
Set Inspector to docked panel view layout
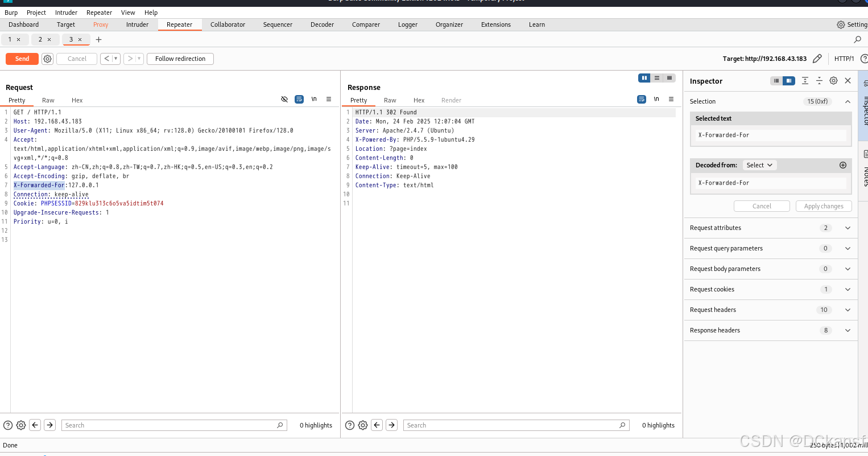(789, 81)
